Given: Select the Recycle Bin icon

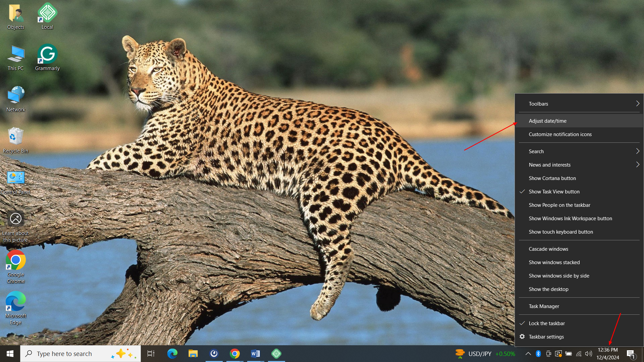Looking at the screenshot, I should click(16, 140).
